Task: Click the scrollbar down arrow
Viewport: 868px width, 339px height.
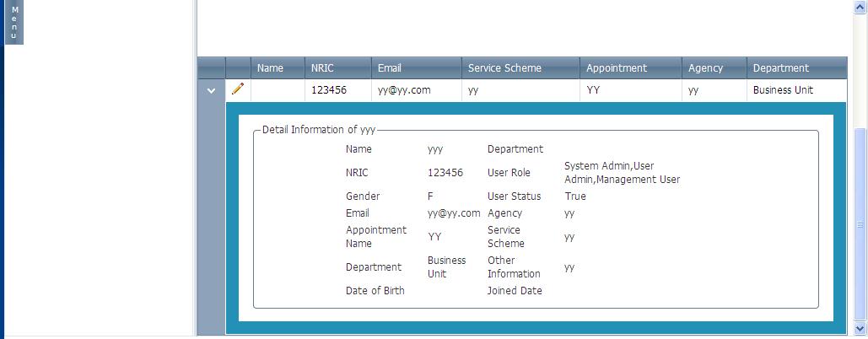Action: click(860, 328)
